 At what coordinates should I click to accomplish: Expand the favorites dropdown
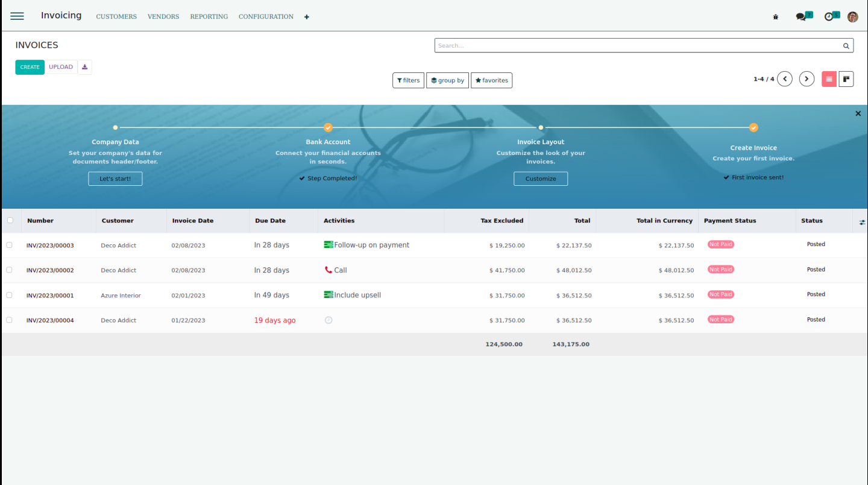coord(491,80)
